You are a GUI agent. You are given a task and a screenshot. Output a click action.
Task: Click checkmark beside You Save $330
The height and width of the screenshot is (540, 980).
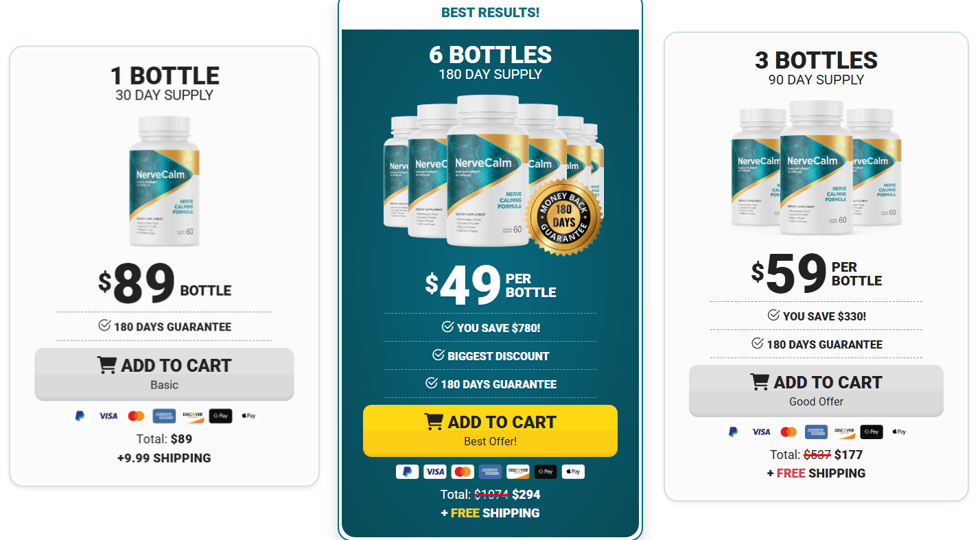pos(773,316)
